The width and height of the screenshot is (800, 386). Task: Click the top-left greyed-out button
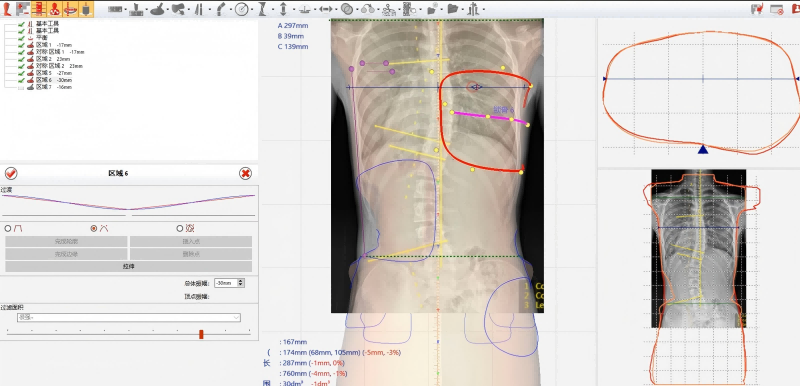coord(66,241)
